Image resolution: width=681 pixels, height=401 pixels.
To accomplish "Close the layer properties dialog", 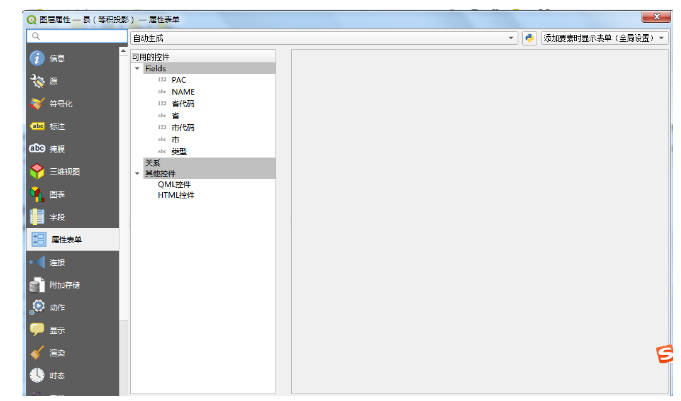I will point(657,17).
